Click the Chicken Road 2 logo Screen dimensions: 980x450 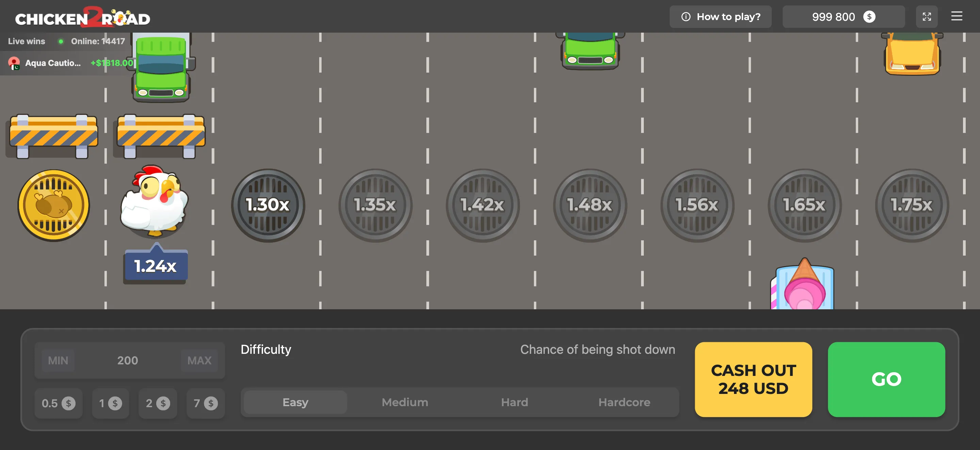click(83, 17)
